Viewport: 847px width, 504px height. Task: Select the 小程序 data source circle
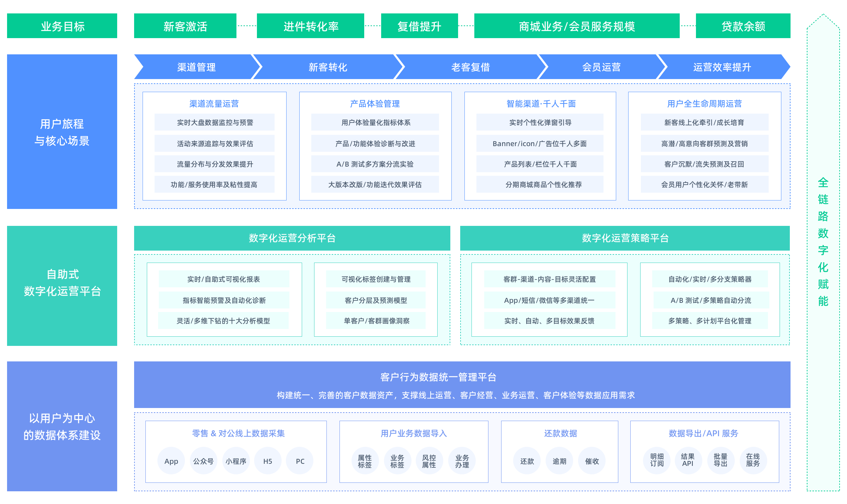[x=236, y=461]
